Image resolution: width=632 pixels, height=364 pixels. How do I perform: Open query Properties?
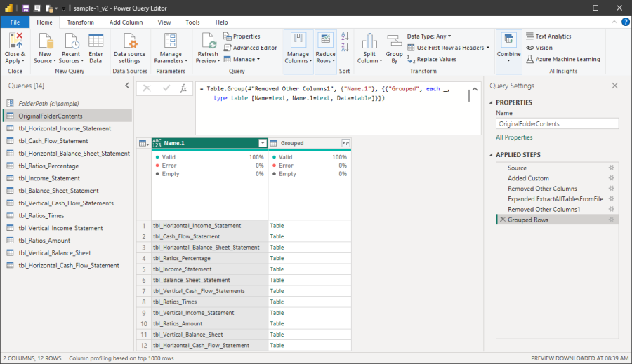(242, 36)
